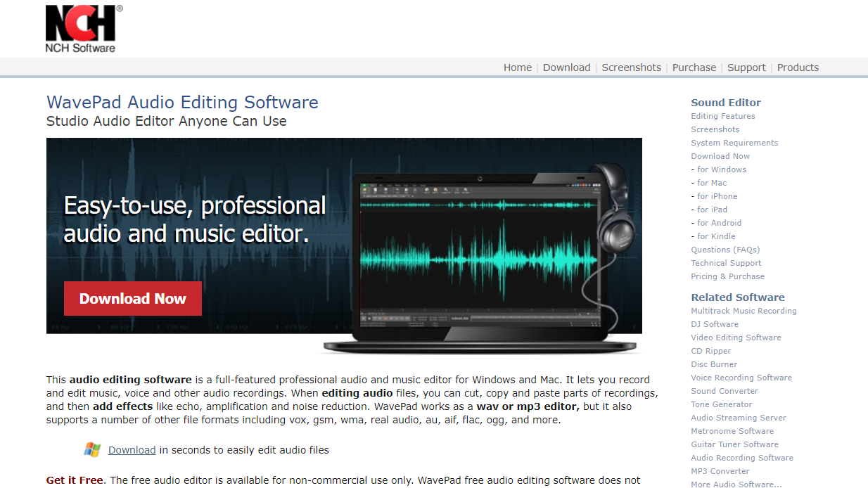Open CD Ripper link
This screenshot has height=488, width=868.
pyautogui.click(x=711, y=351)
